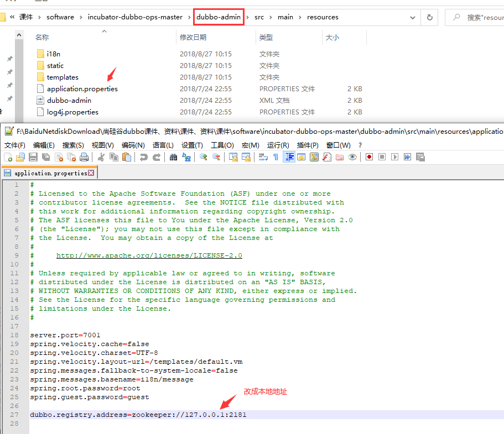
Task: Toggle synchronize horizontal scrolling icon
Action: [246, 157]
